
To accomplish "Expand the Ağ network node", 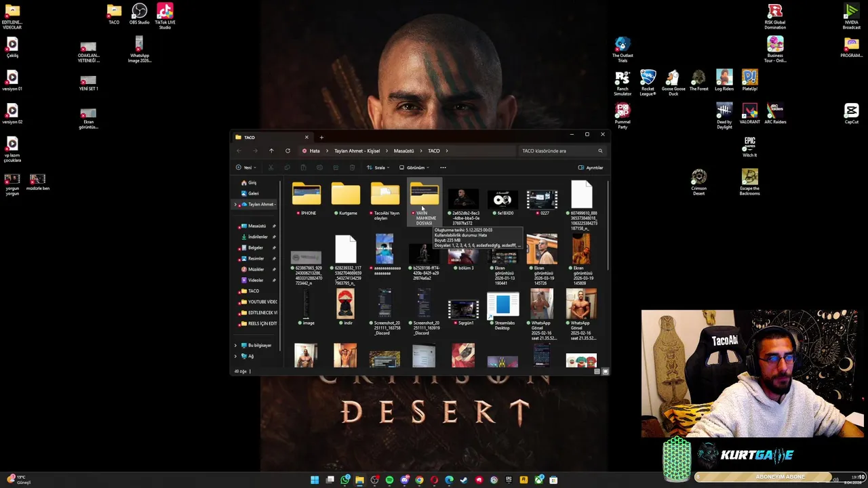I will coord(236,356).
